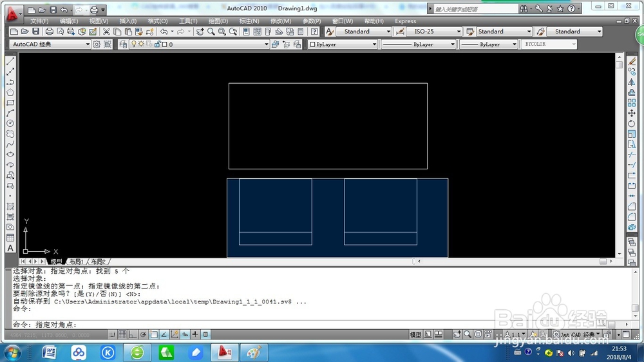Select the Offset modify tool
This screenshot has width=644, height=362.
point(632,93)
